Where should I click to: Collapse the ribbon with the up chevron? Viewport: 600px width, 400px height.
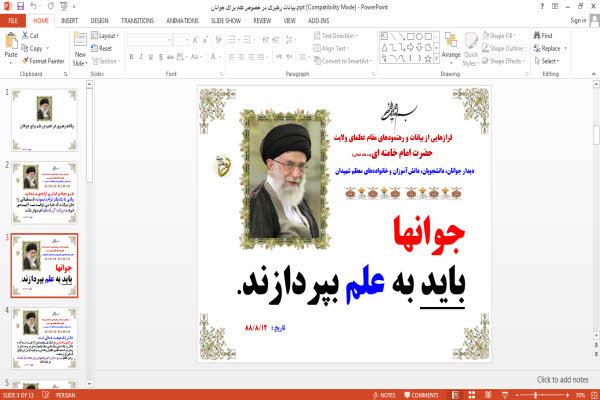point(594,74)
